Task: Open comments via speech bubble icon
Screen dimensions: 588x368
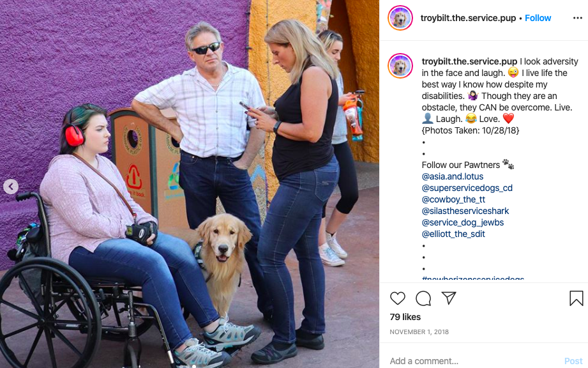Action: coord(423,298)
